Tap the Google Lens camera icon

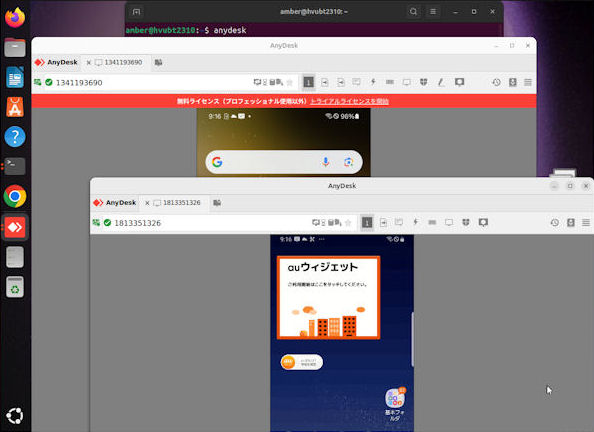pos(349,162)
